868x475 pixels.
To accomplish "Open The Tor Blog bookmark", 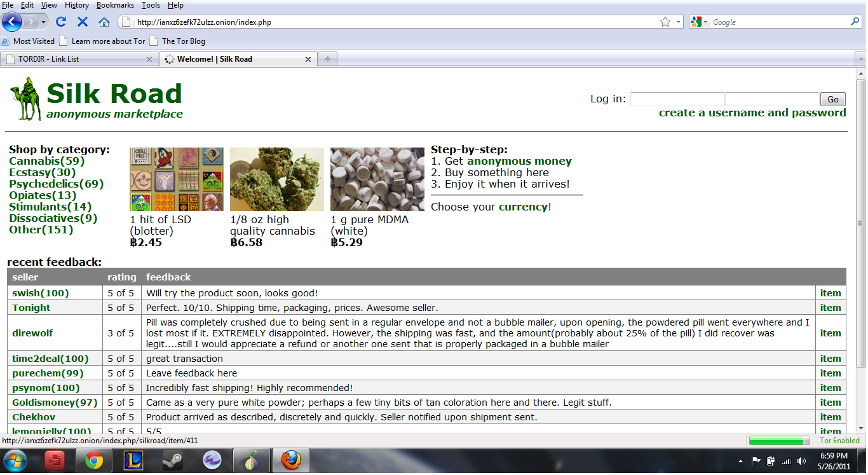I will 177,41.
